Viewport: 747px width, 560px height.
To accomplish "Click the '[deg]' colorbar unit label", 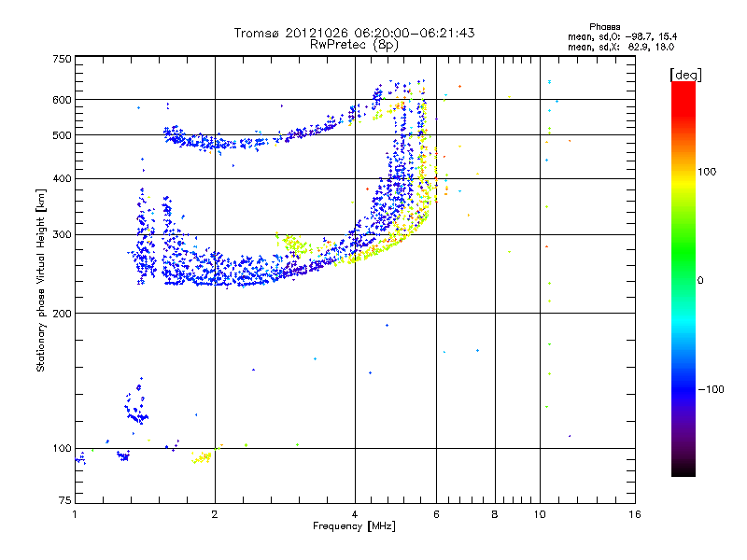I will [685, 75].
